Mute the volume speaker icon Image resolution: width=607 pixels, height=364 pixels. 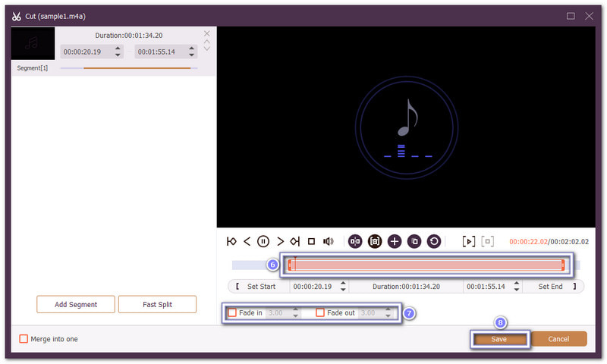(328, 241)
